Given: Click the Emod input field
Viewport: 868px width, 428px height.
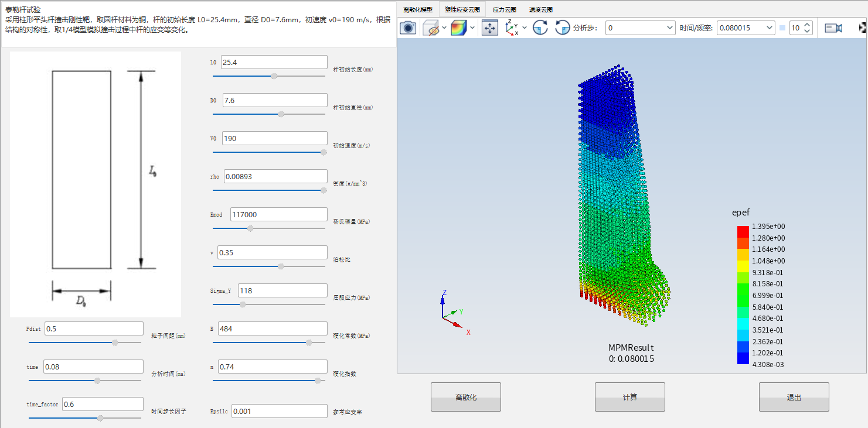Looking at the screenshot, I should pyautogui.click(x=278, y=214).
